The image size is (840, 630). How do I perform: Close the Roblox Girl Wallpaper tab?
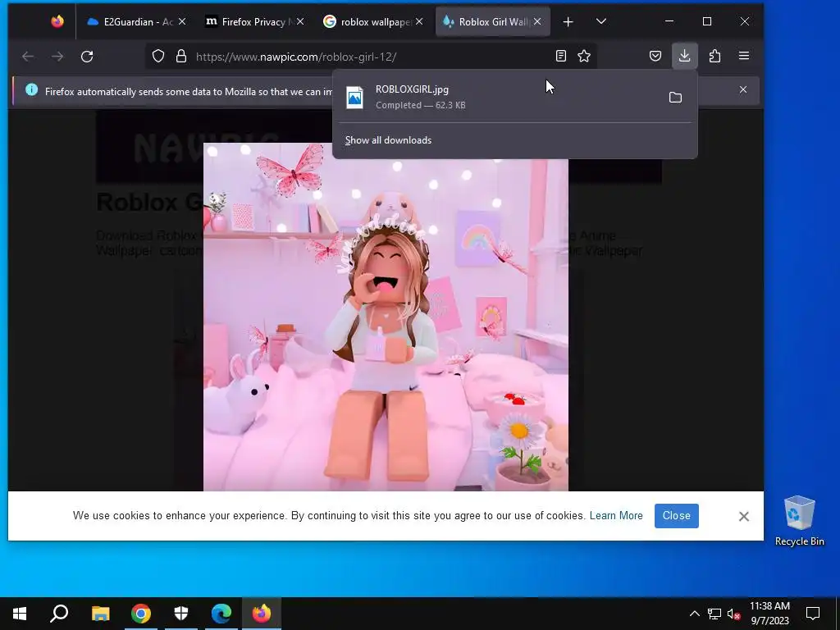tap(537, 21)
